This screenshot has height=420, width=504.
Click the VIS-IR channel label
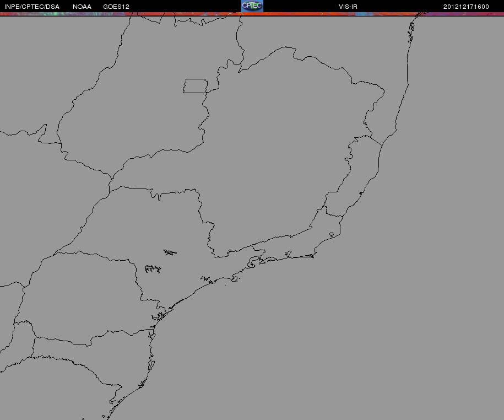[x=348, y=7]
